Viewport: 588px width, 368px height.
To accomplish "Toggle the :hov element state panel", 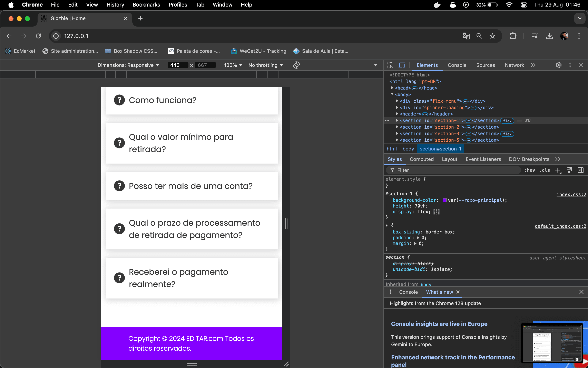I will coord(530,170).
